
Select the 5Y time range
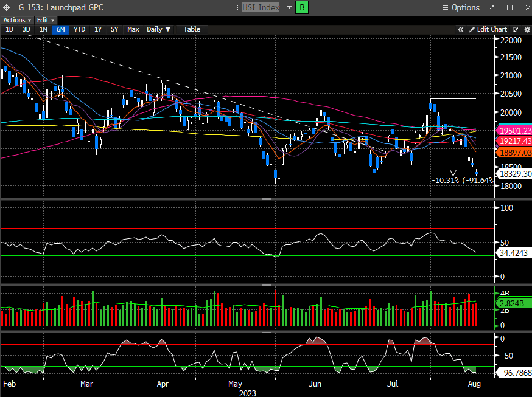pyautogui.click(x=114, y=29)
